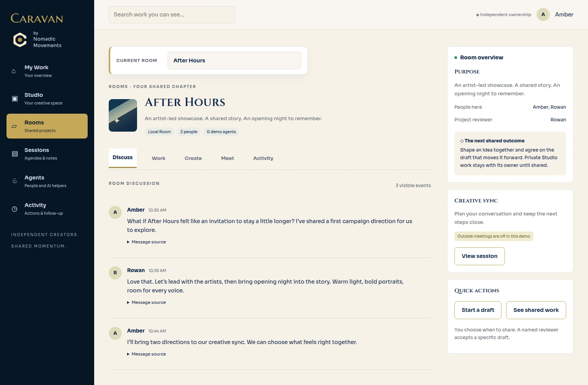Click the 0 demo agents tag
Viewport: 588px width, 385px height.
click(221, 132)
